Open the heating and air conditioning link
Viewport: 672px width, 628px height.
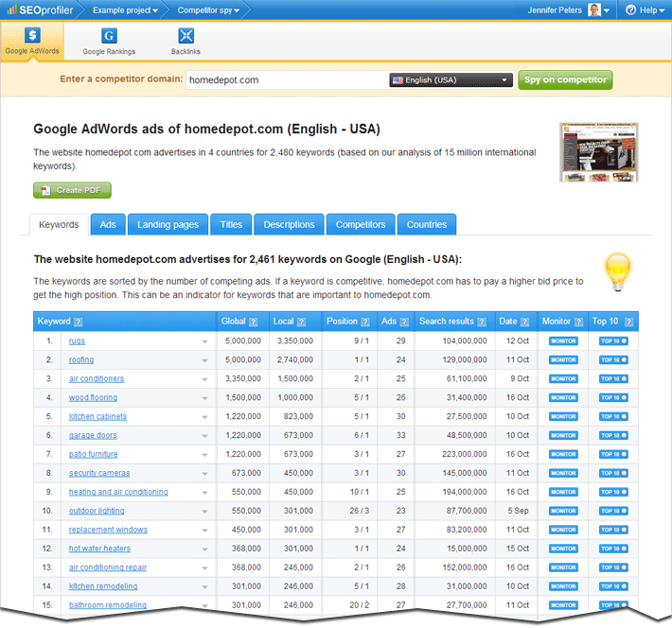point(118,492)
